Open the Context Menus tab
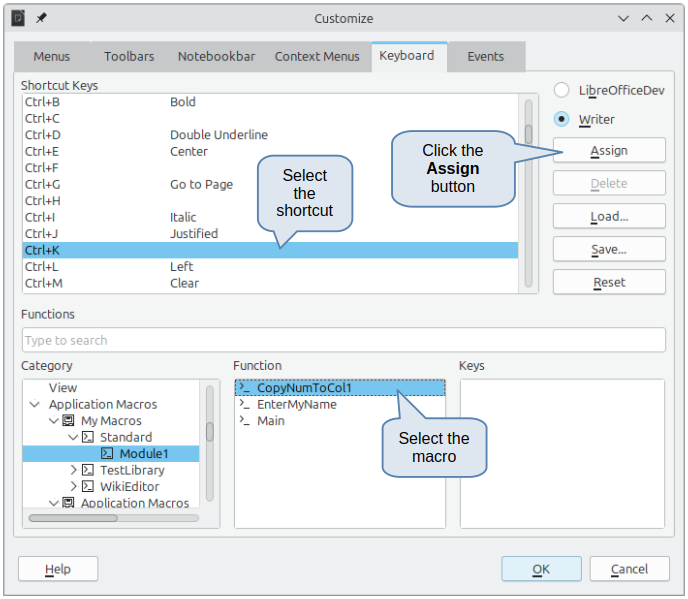Viewport: 688px width, 599px height. click(x=317, y=57)
